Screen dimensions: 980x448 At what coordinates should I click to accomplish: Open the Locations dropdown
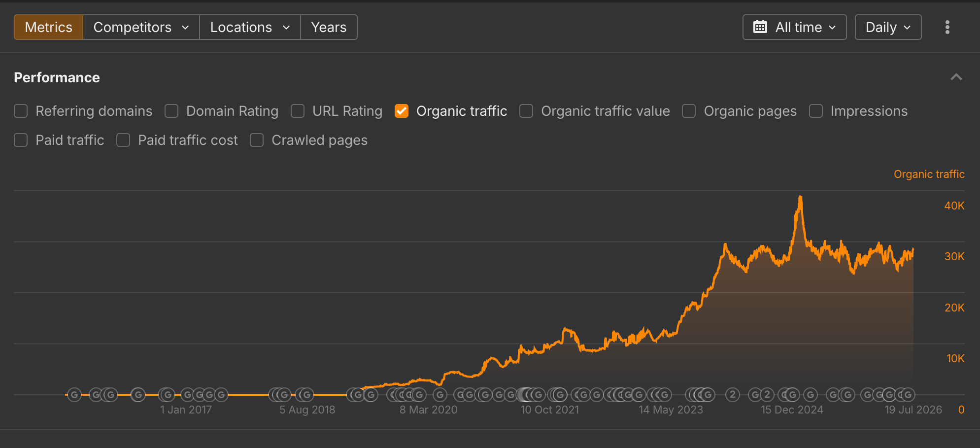(250, 27)
